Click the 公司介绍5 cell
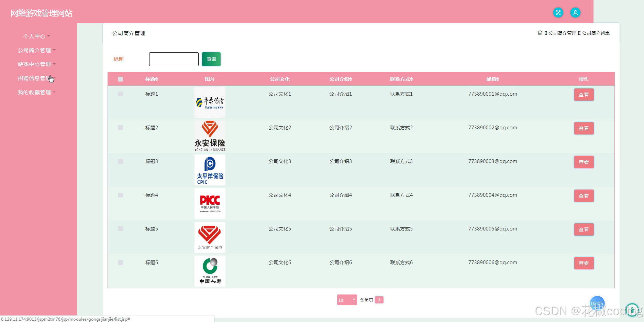The width and height of the screenshot is (644, 322). 341,229
